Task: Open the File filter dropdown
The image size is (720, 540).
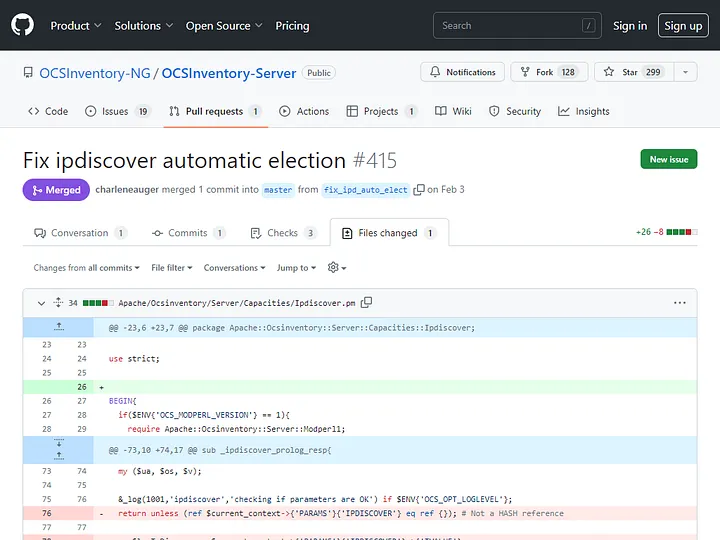Action: pos(172,268)
